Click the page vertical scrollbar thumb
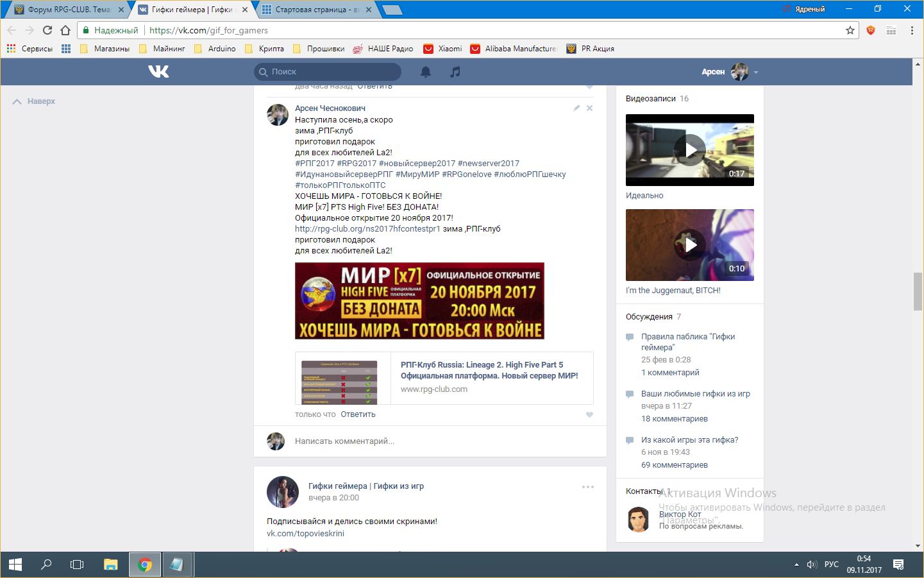The height and width of the screenshot is (578, 924). [x=918, y=292]
